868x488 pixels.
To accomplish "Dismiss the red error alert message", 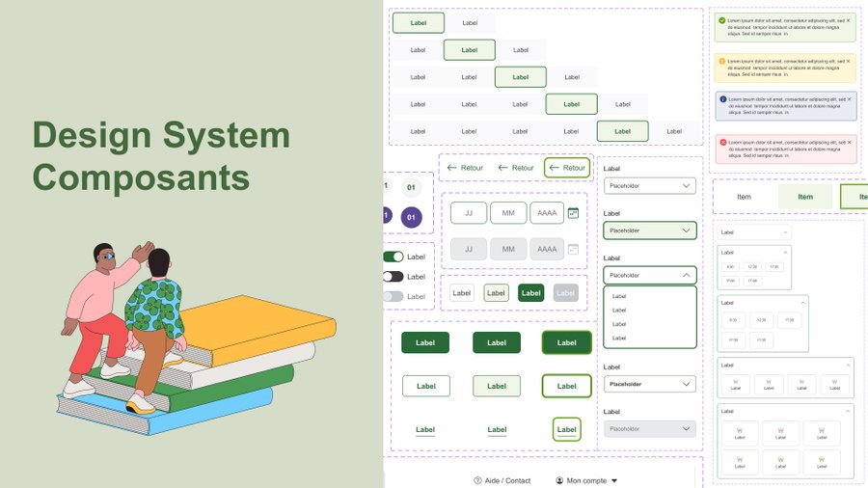I will [849, 142].
